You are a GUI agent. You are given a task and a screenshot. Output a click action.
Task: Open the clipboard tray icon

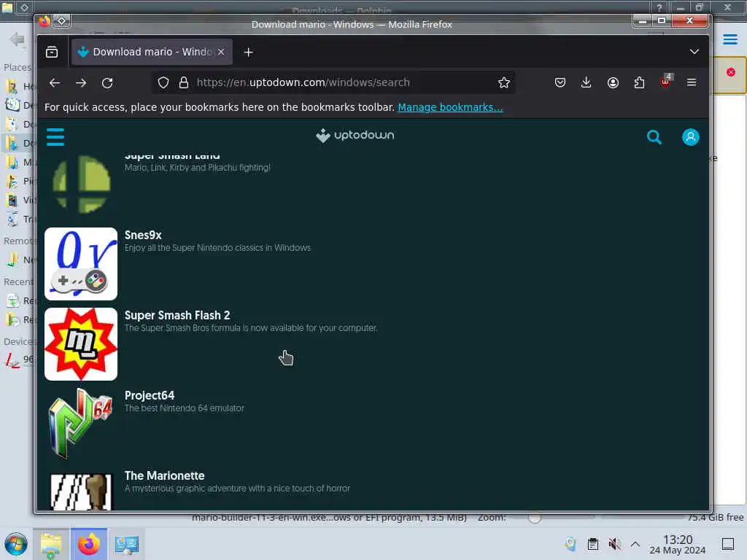(x=593, y=544)
